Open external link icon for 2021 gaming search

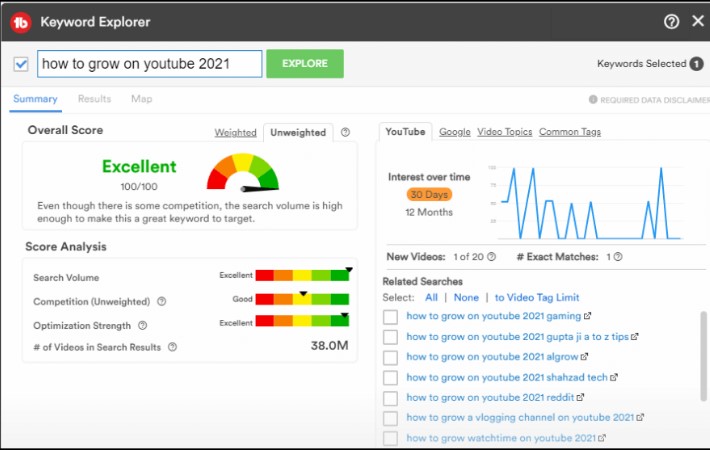pyautogui.click(x=587, y=316)
